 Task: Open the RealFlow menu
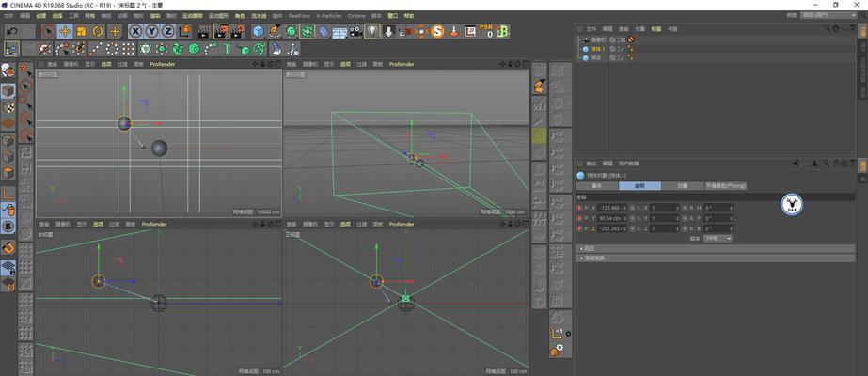click(x=299, y=16)
